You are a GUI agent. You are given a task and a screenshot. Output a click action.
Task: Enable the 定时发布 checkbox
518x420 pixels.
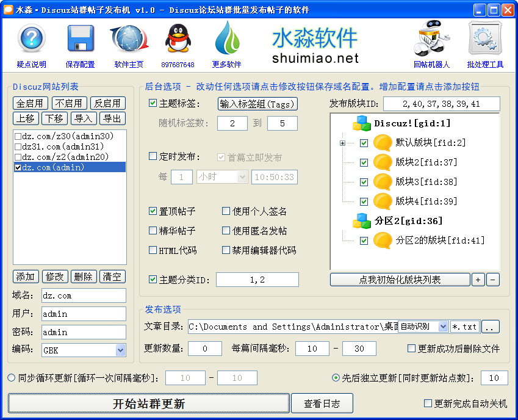pos(153,156)
